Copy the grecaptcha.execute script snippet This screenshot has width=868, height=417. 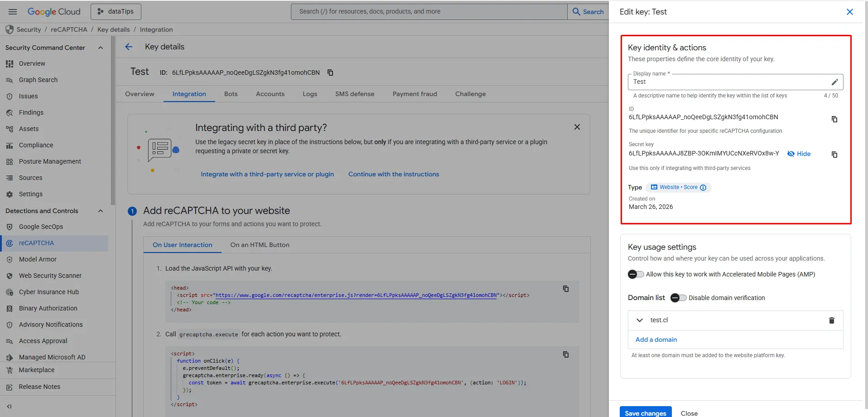coord(565,354)
